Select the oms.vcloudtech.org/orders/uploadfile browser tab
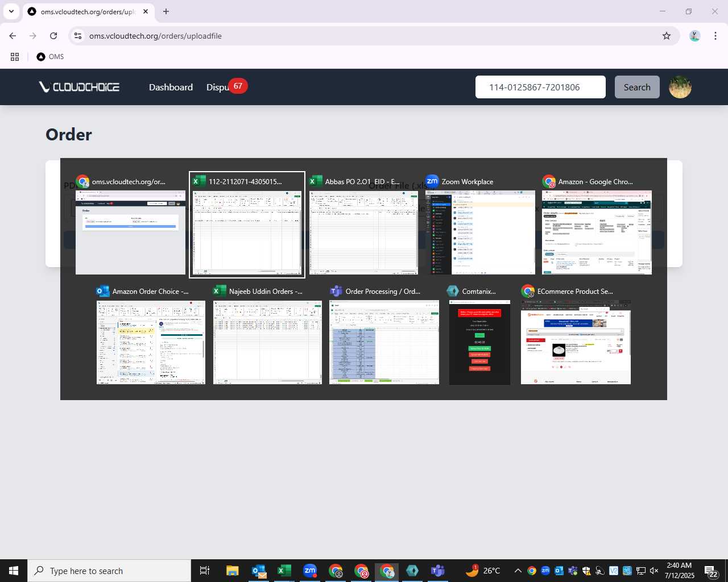Screen dimensions: 728x582 pos(88,11)
